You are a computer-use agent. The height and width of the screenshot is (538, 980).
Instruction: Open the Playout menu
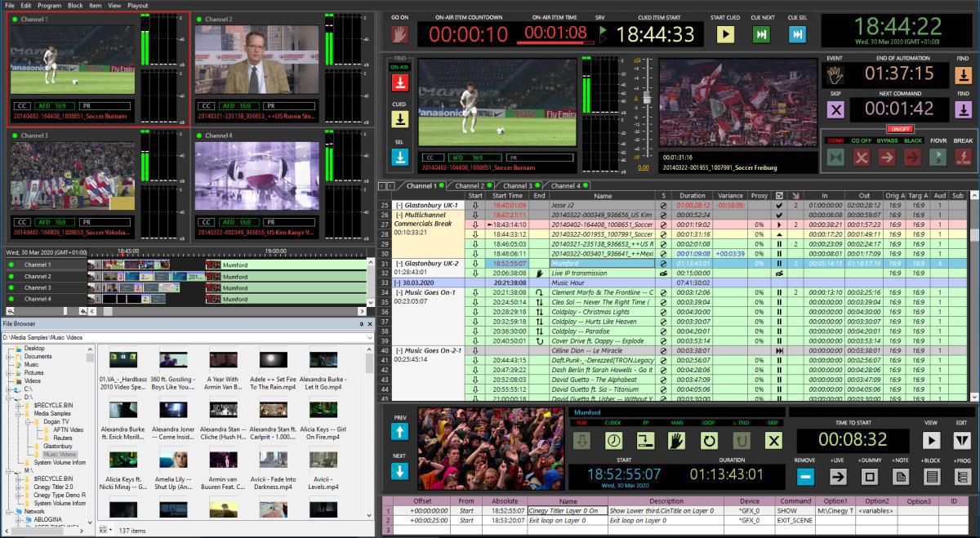[137, 4]
